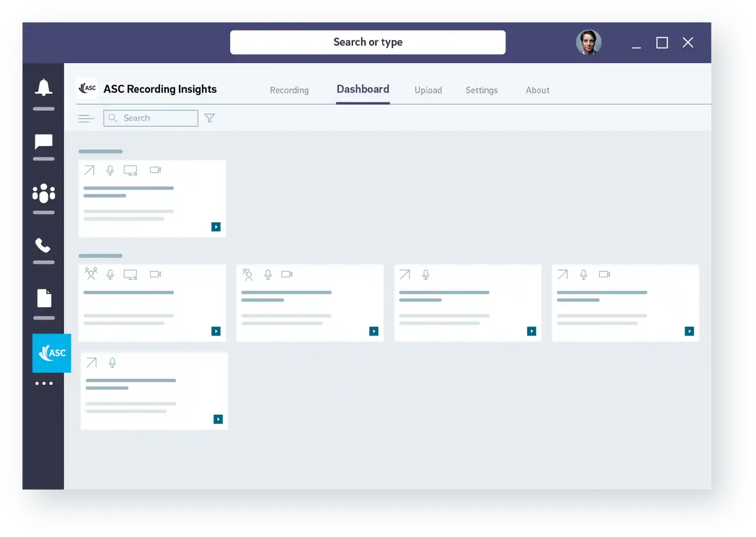Go to the Upload tab
The image size is (756, 537).
point(428,90)
